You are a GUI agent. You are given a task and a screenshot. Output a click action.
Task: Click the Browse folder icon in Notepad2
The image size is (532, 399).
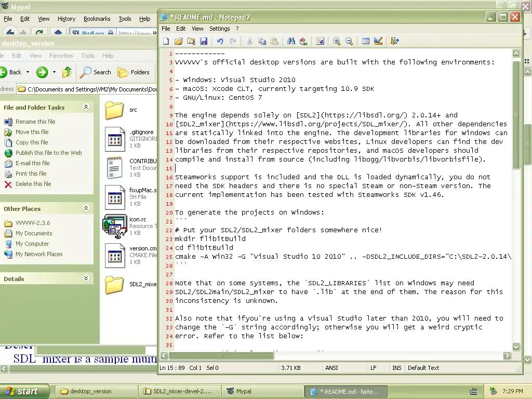click(x=191, y=42)
